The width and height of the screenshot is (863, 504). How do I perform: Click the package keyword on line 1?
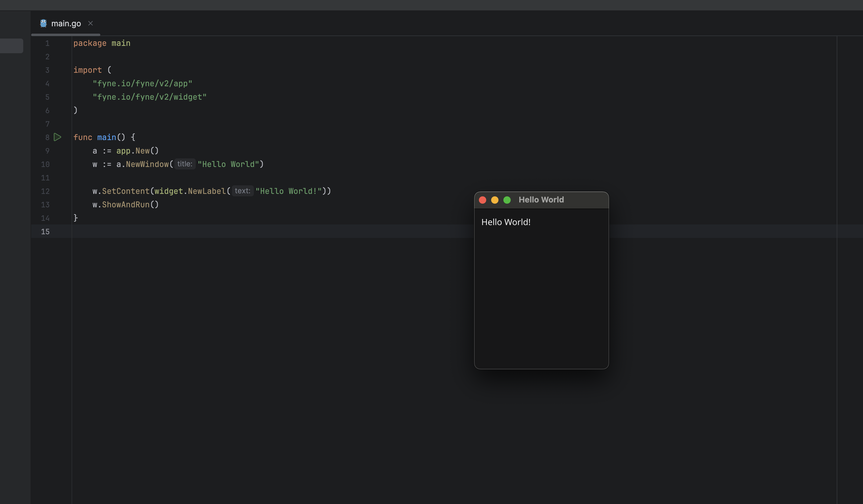pyautogui.click(x=90, y=43)
